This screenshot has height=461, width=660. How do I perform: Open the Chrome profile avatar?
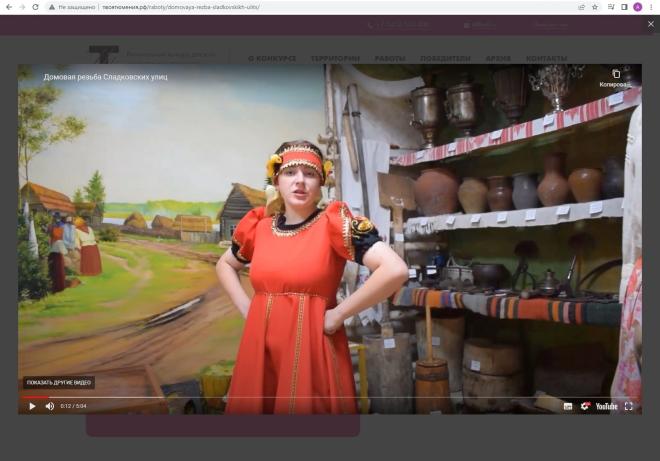click(x=638, y=7)
